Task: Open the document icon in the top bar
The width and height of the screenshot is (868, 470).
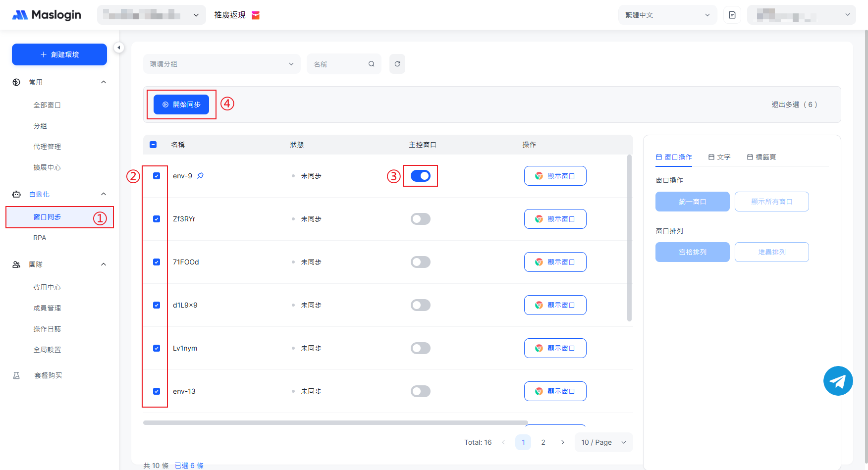Action: pyautogui.click(x=732, y=15)
